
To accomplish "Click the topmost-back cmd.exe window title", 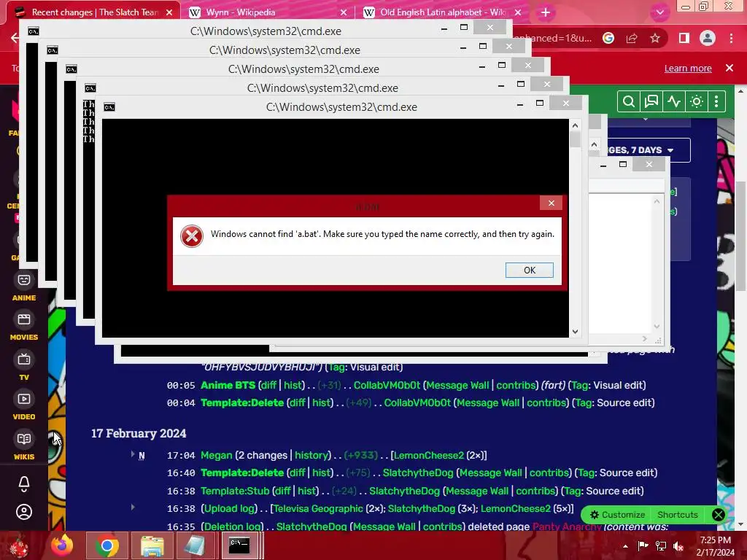I will tap(266, 31).
